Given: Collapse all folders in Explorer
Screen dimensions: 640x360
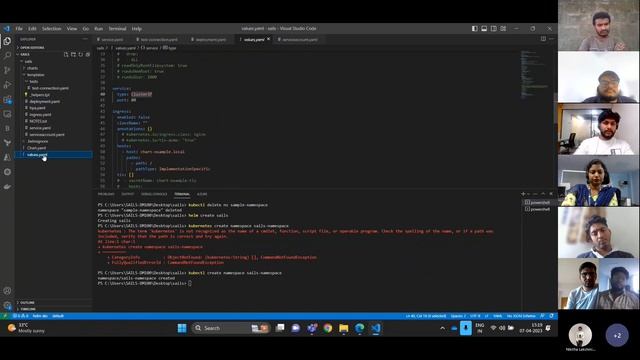Looking at the screenshot, I should (x=87, y=54).
